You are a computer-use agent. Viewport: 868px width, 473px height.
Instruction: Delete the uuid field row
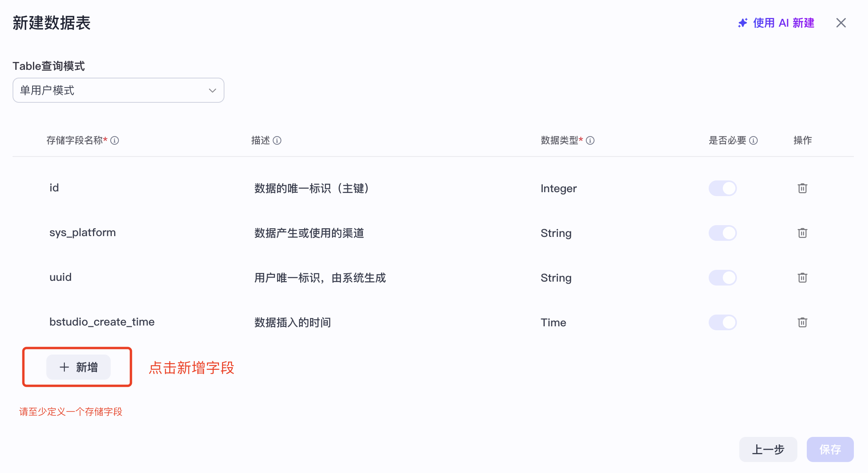[802, 278]
